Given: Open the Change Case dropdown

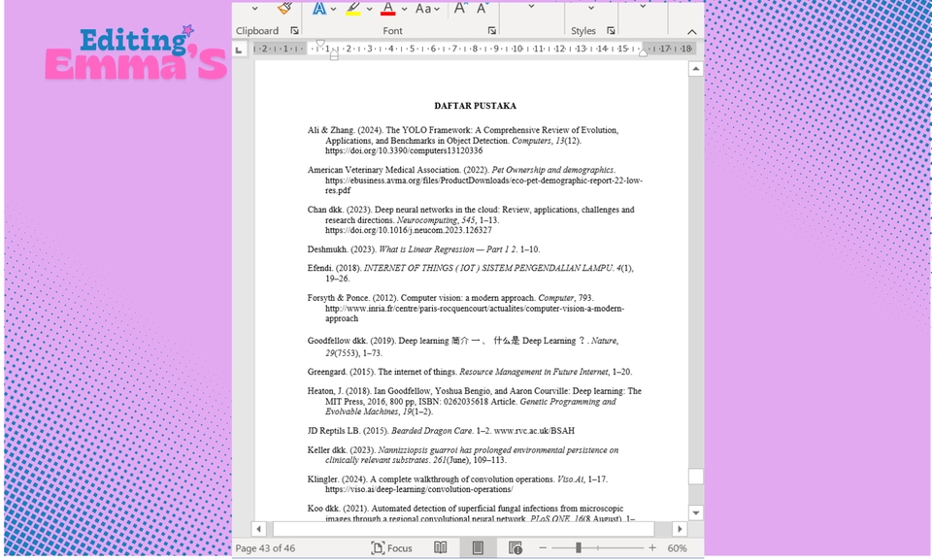Looking at the screenshot, I should pyautogui.click(x=427, y=9).
